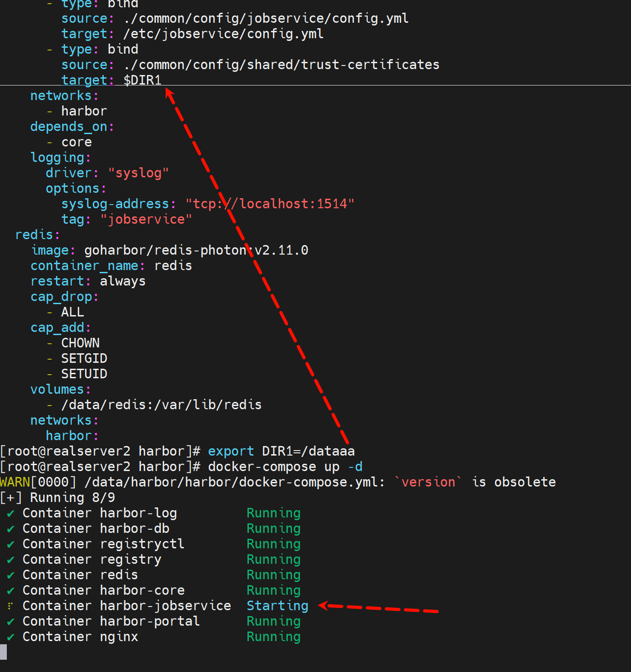The image size is (631, 672).
Task: Click the checkmark beside harbor-core container
Action: (10, 591)
